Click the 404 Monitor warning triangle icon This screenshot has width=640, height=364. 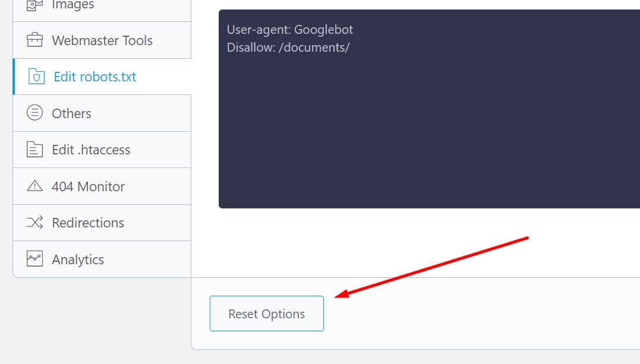click(x=34, y=186)
